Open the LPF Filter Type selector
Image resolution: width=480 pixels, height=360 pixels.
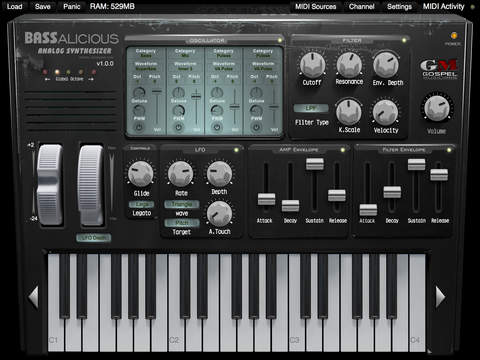coord(311,108)
